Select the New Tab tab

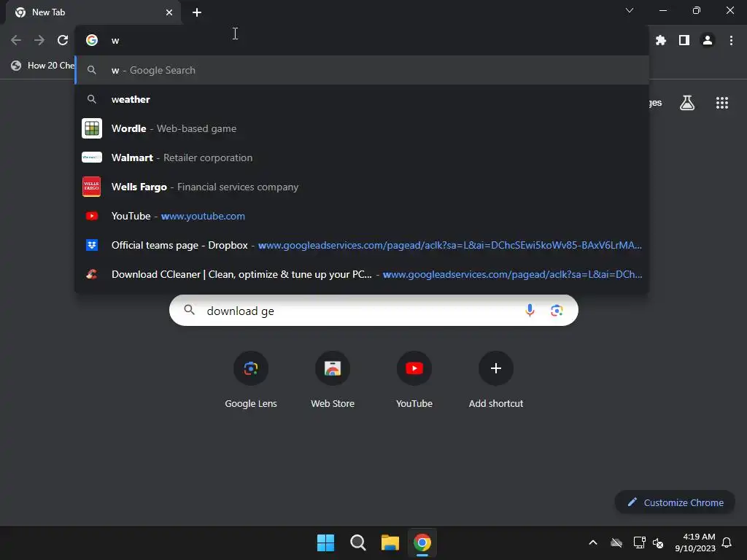[93, 12]
